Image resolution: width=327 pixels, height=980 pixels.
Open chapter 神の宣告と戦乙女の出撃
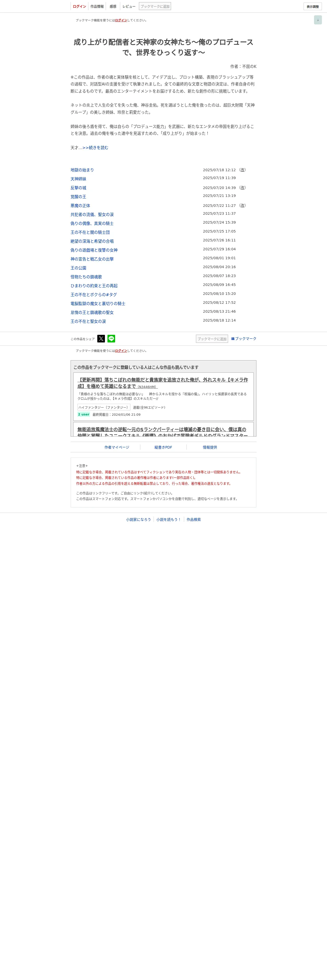click(x=92, y=259)
